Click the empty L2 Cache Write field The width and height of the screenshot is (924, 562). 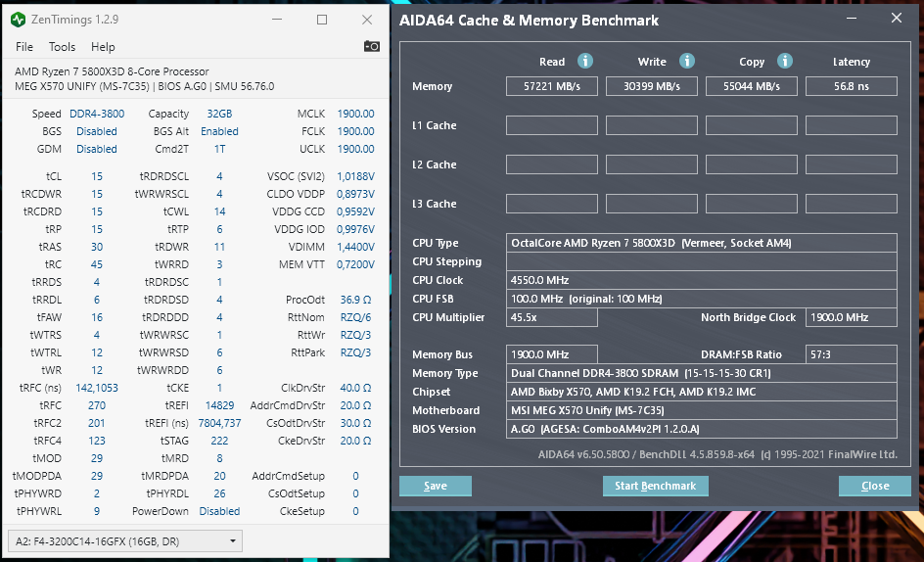(x=652, y=164)
